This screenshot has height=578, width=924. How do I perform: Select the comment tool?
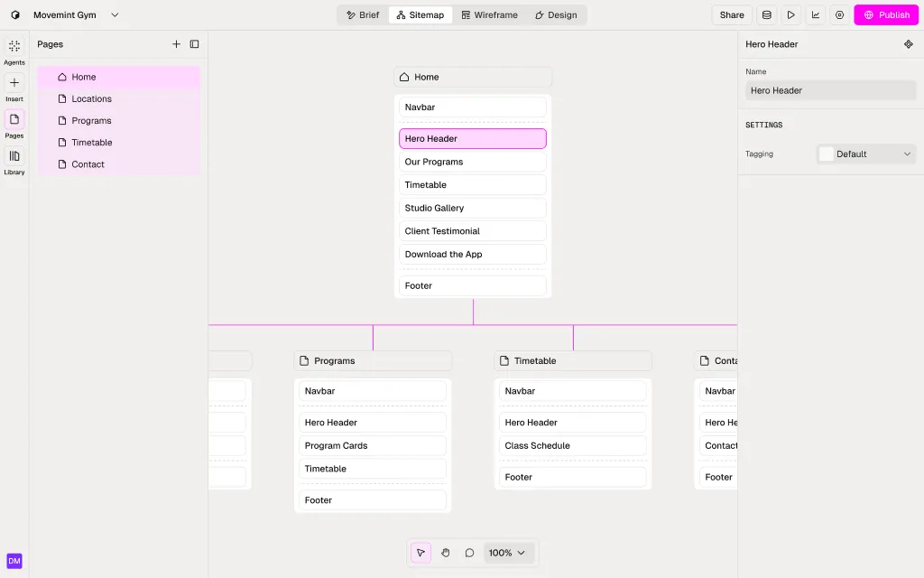[469, 553]
